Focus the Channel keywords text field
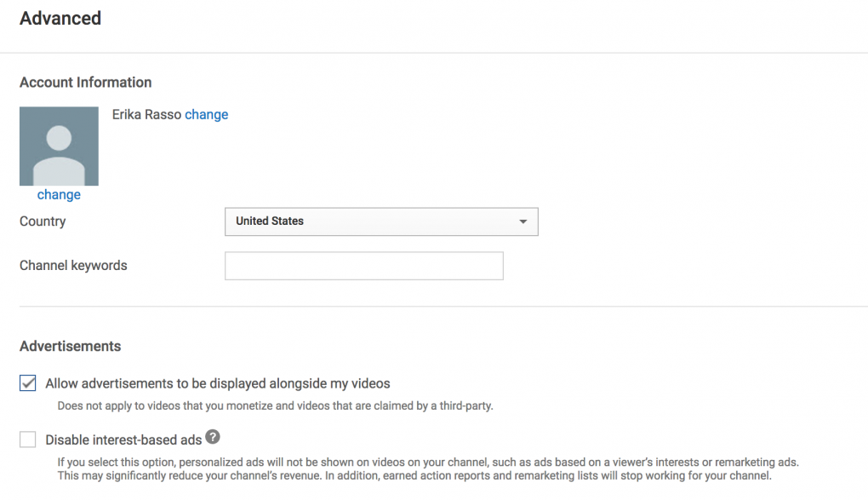 click(363, 266)
